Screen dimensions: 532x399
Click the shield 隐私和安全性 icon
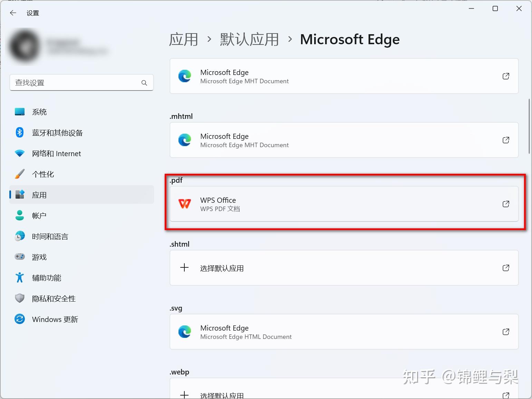[20, 298]
